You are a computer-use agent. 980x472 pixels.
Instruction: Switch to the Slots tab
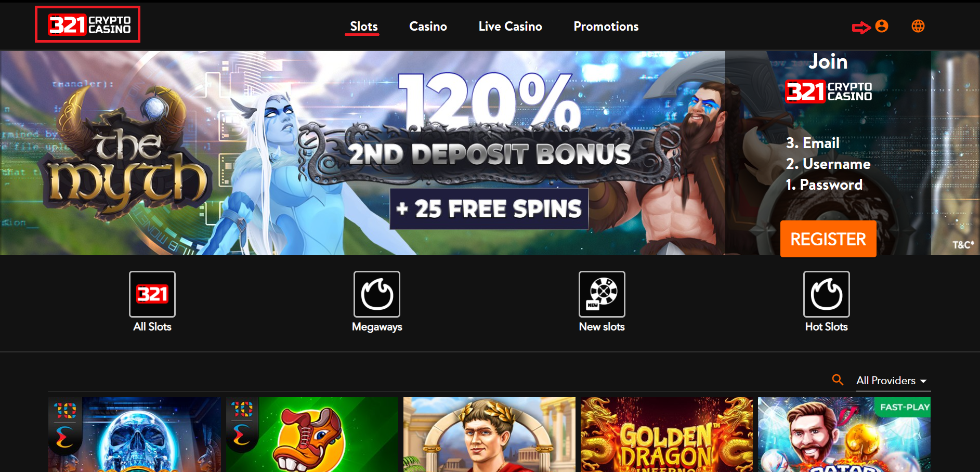(363, 27)
